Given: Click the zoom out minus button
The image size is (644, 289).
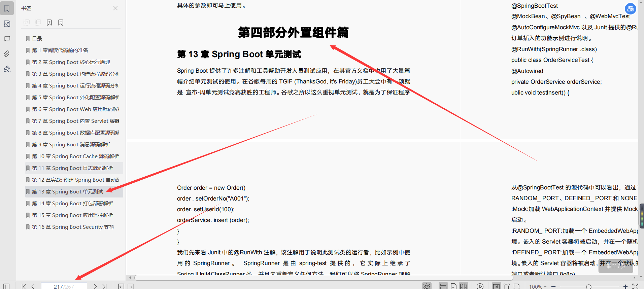Looking at the screenshot, I should [x=553, y=287].
